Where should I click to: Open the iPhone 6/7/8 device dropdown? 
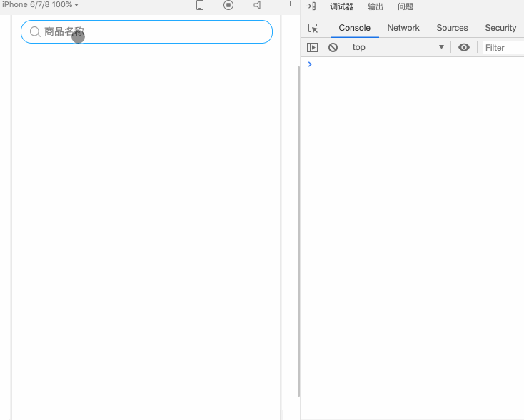point(40,5)
